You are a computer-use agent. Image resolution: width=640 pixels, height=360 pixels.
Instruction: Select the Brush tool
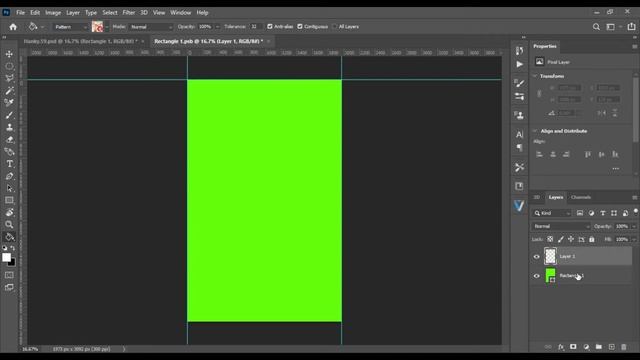9,115
